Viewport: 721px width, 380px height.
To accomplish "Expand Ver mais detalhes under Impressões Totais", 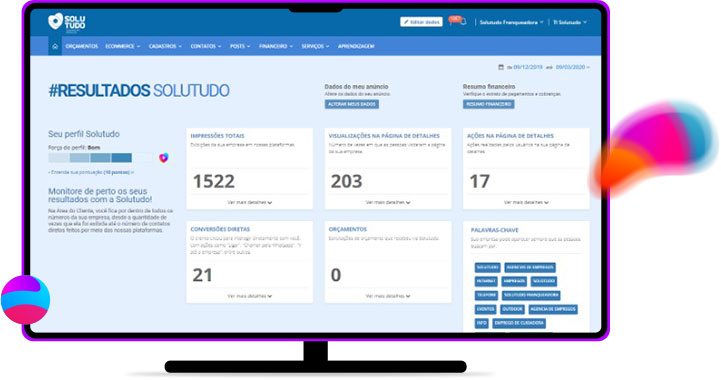I will [x=249, y=202].
